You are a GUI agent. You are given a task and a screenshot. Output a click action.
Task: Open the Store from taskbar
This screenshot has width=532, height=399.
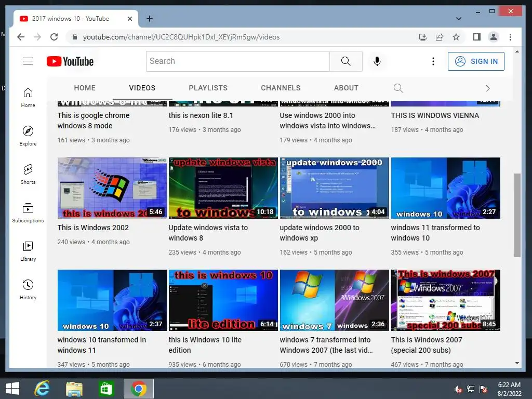click(x=106, y=389)
